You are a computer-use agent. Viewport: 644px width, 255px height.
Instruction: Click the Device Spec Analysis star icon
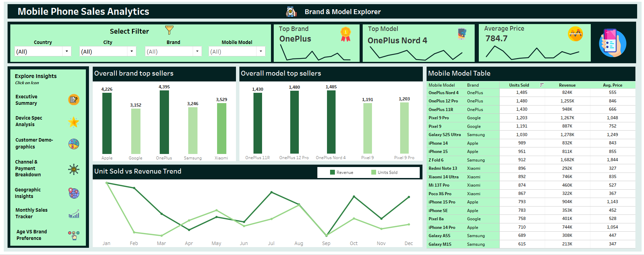click(74, 122)
